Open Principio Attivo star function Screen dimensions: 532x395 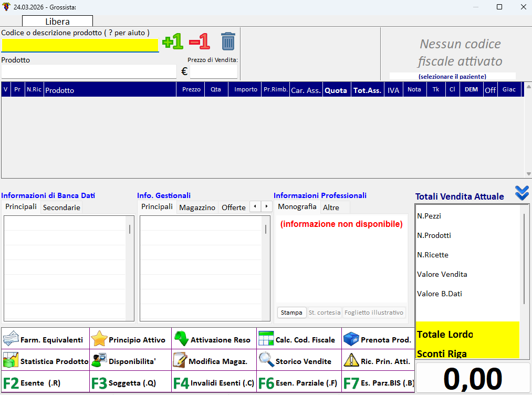pyautogui.click(x=131, y=339)
